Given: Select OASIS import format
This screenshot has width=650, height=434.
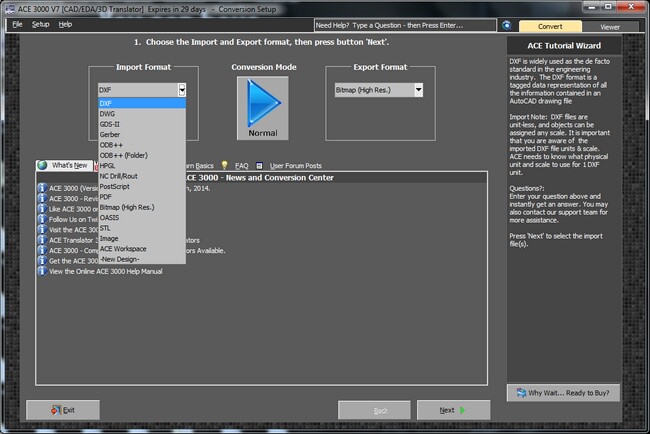Looking at the screenshot, I should 142,218.
